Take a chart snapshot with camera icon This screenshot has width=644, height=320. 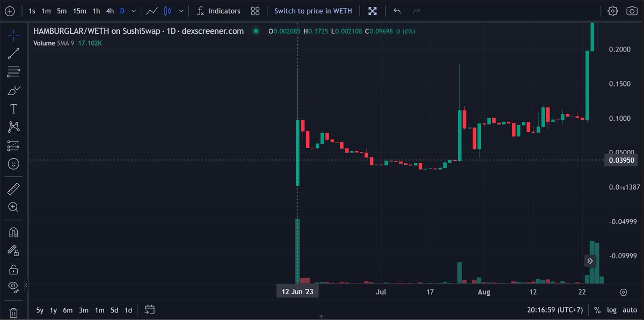pyautogui.click(x=632, y=11)
